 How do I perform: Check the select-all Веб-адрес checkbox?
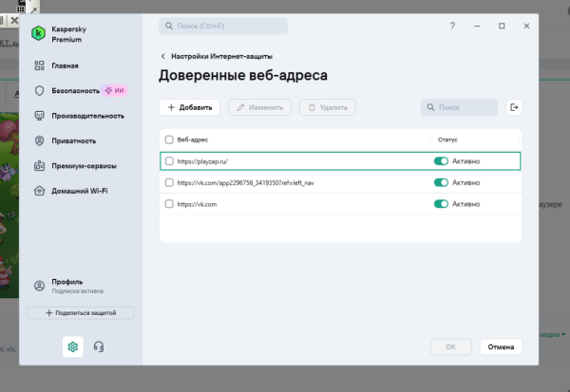pyautogui.click(x=169, y=140)
